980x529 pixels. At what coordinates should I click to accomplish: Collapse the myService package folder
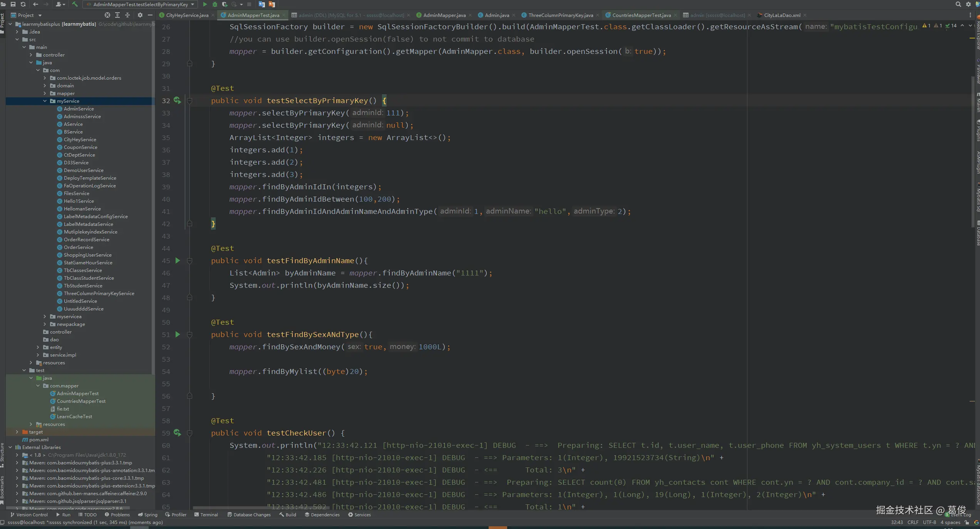click(x=45, y=101)
